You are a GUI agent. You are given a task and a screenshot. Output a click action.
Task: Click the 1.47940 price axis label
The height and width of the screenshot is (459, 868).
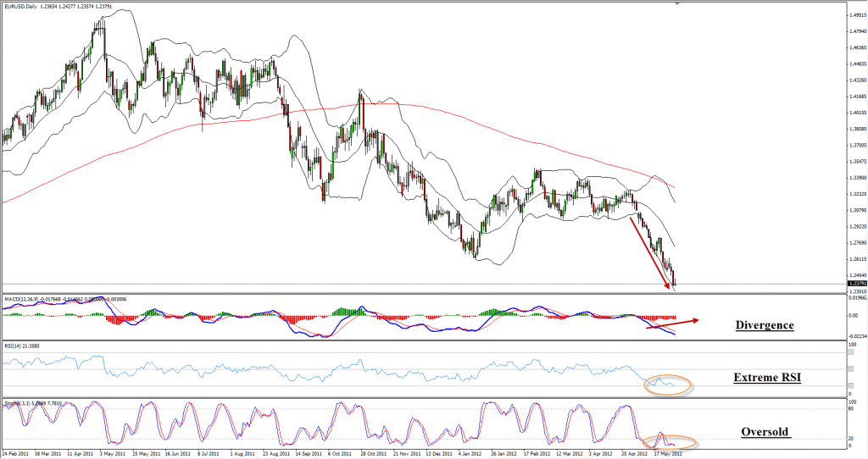(858, 31)
